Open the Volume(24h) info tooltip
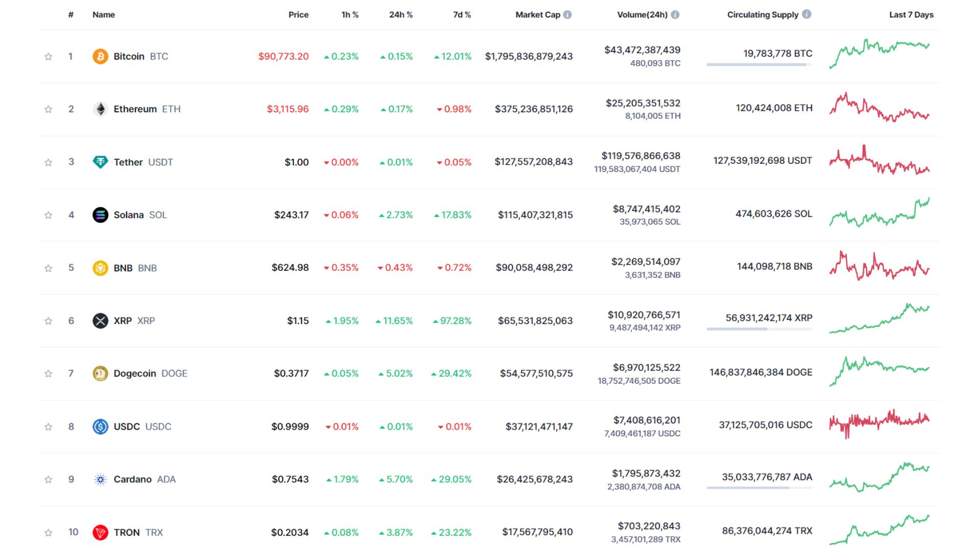Screen dimensions: 980x551 coord(675,15)
